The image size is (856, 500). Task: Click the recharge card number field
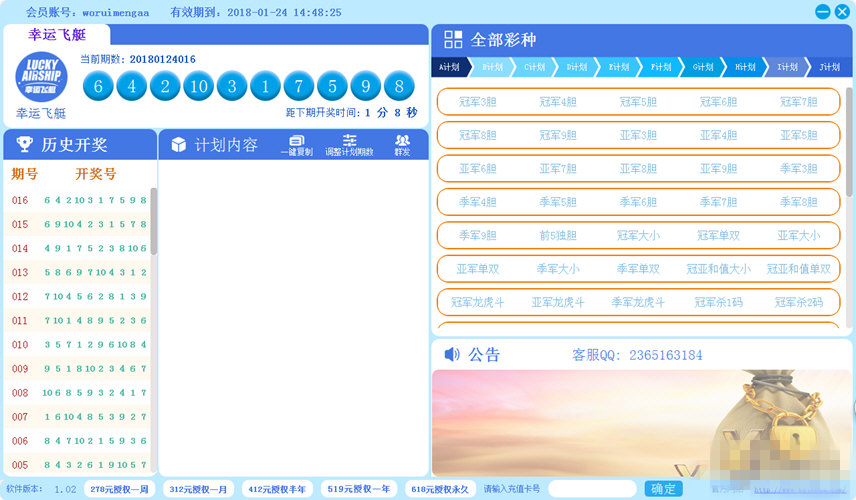click(592, 489)
